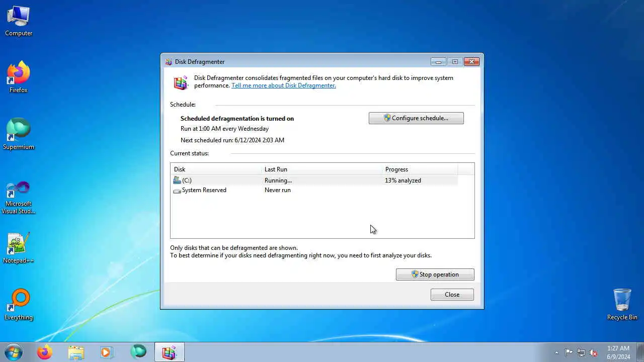This screenshot has width=644, height=362.
Task: Click the muted volume tray icon
Action: pos(594,352)
